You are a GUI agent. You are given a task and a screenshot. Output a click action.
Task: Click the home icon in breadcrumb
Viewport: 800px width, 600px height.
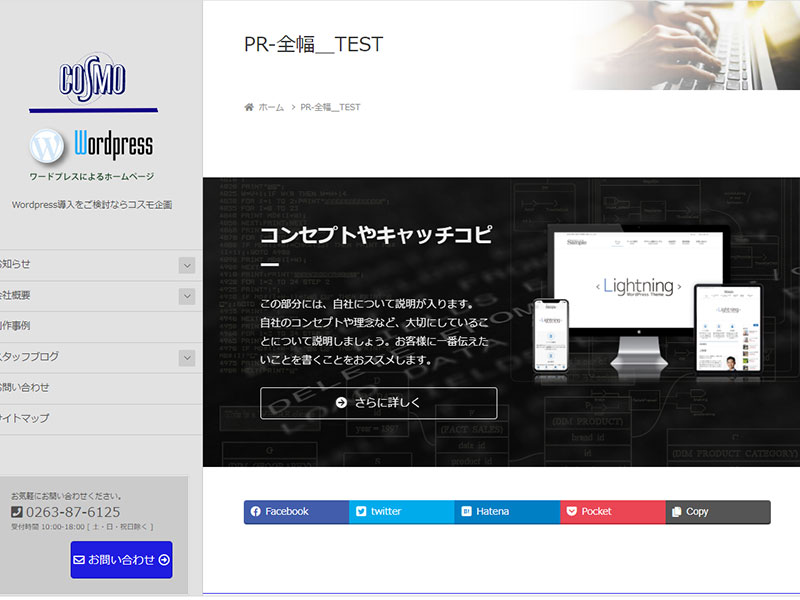pyautogui.click(x=249, y=107)
